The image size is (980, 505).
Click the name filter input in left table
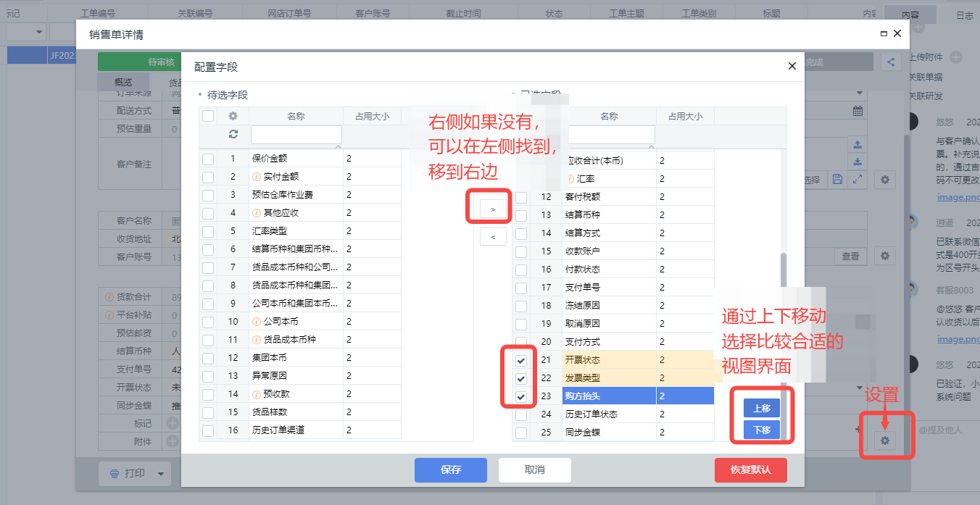tap(296, 135)
